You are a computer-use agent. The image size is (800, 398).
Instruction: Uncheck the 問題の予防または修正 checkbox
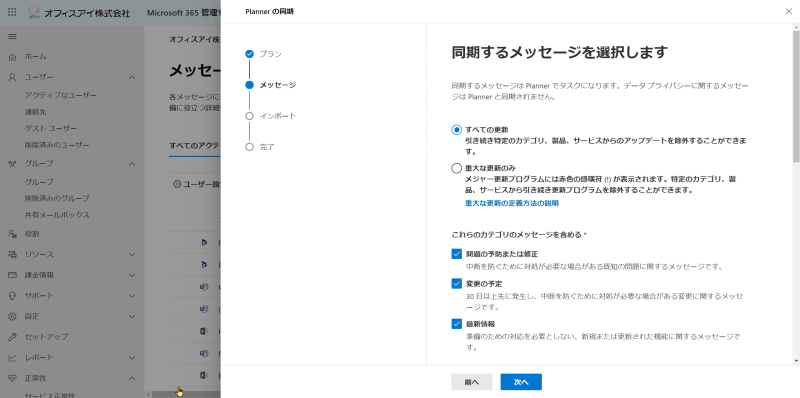pos(457,254)
